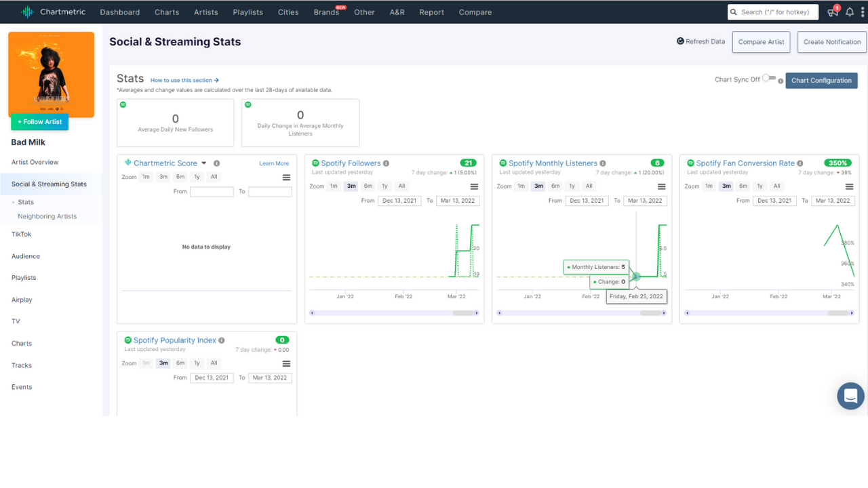Click the Chartmetric icon beside Chartmetric Score
The height and width of the screenshot is (488, 868).
pyautogui.click(x=128, y=163)
